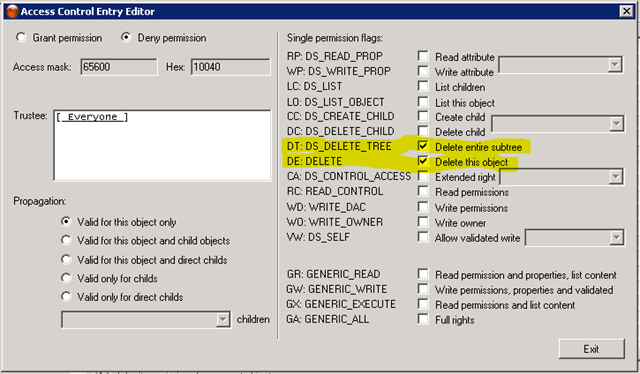Enable the Read permissions checkbox
The height and width of the screenshot is (374, 640).
coord(423,191)
